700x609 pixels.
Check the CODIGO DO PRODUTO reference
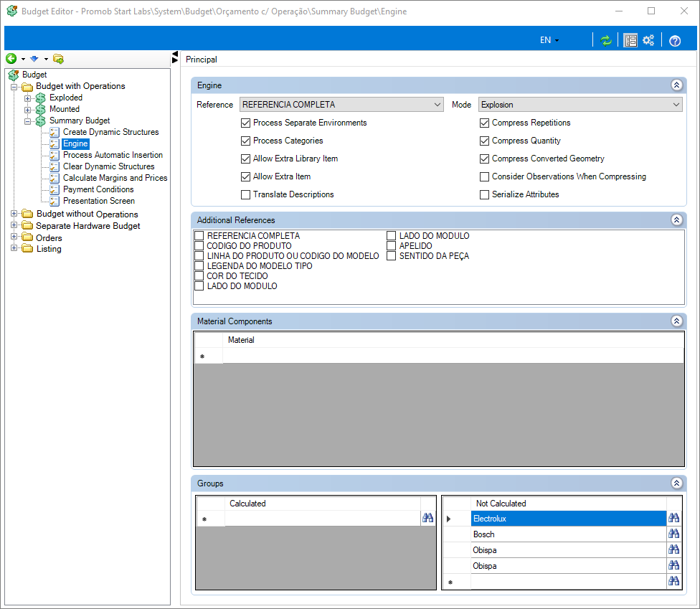tap(199, 245)
